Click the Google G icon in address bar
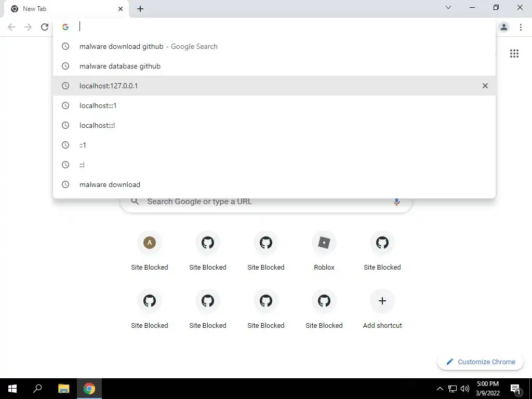Image resolution: width=532 pixels, height=399 pixels. tap(65, 27)
